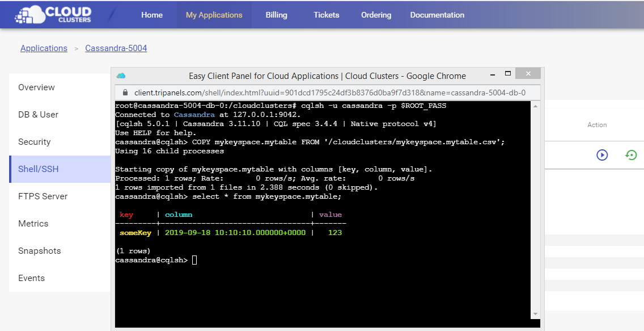Screen dimensions: 644x331
Task: Click the 'Action' column header text
Action: coord(597,125)
